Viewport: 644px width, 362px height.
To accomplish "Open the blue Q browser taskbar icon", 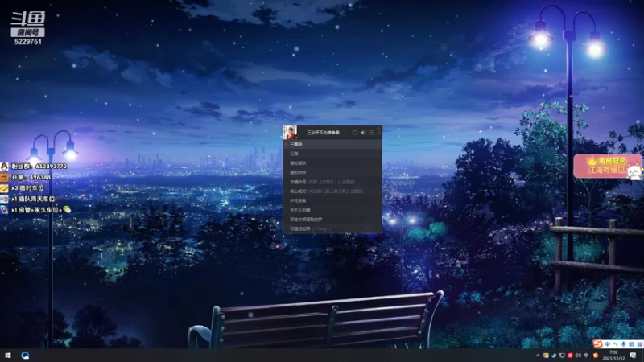I will [25, 356].
